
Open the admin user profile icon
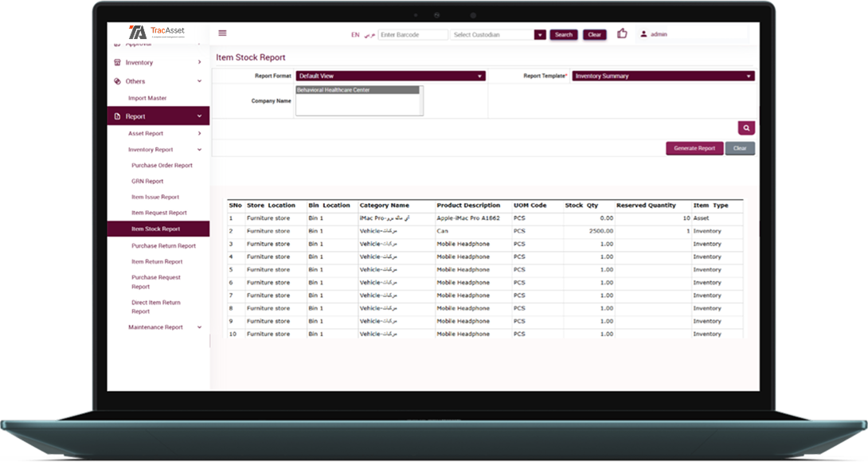point(643,34)
